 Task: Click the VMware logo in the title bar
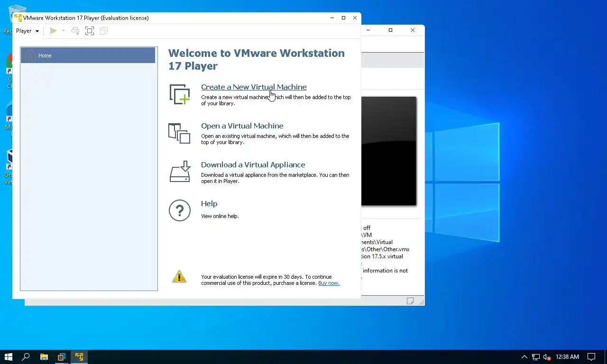18,18
